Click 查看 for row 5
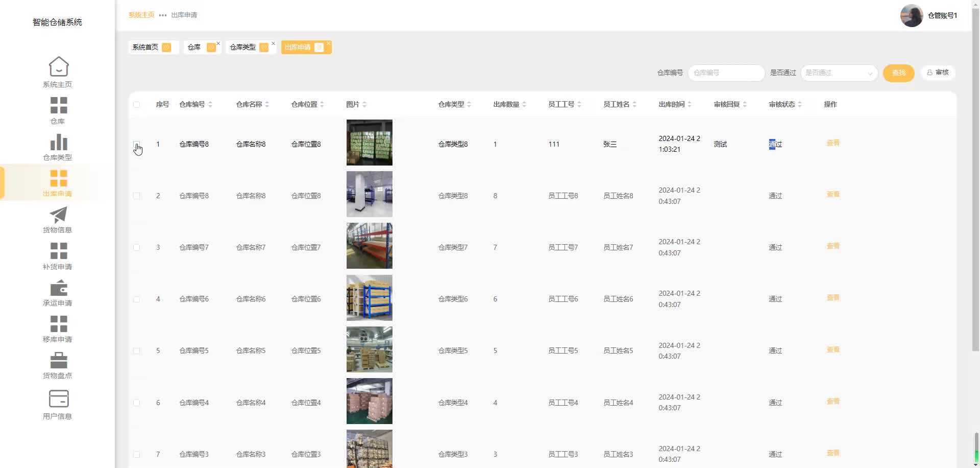980x468 pixels. tap(833, 350)
